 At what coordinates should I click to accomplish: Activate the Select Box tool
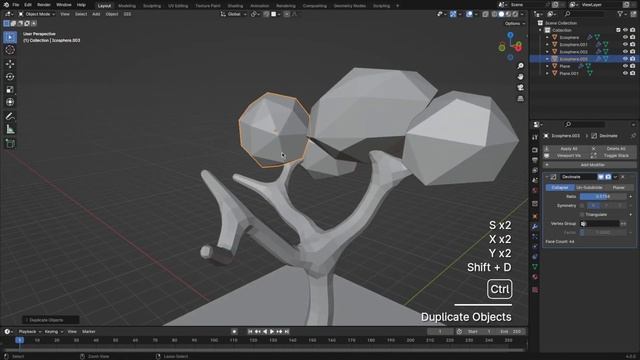pos(10,37)
